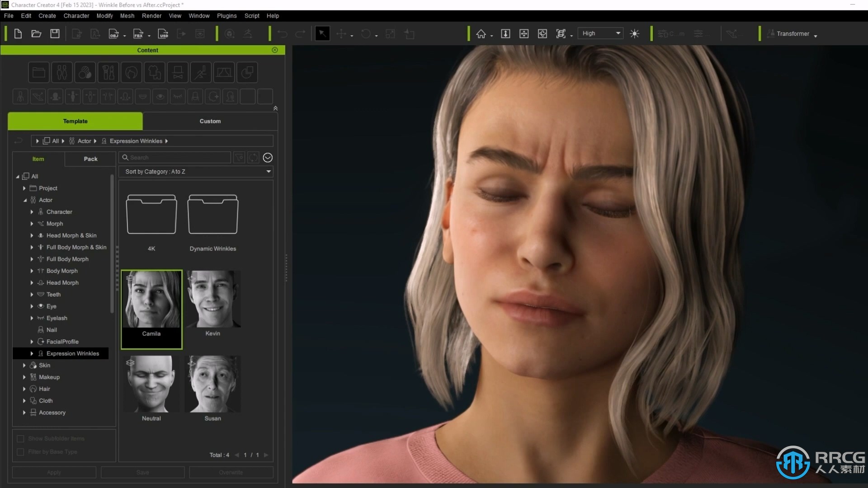
Task: Select the arrow Select tool in the toolbar
Action: pyautogui.click(x=322, y=33)
